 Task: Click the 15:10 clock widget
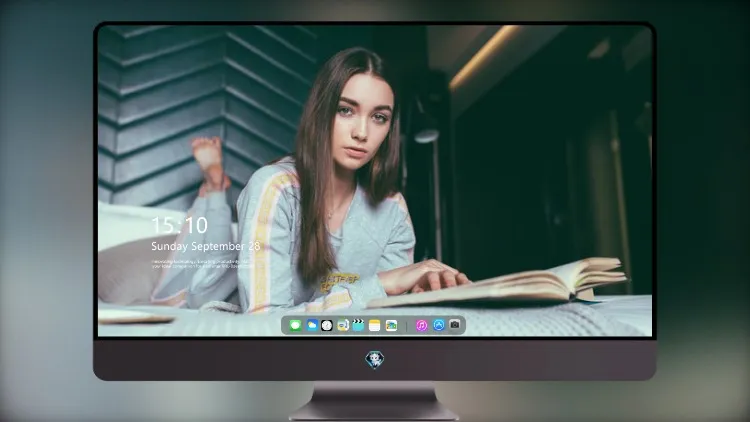click(179, 225)
